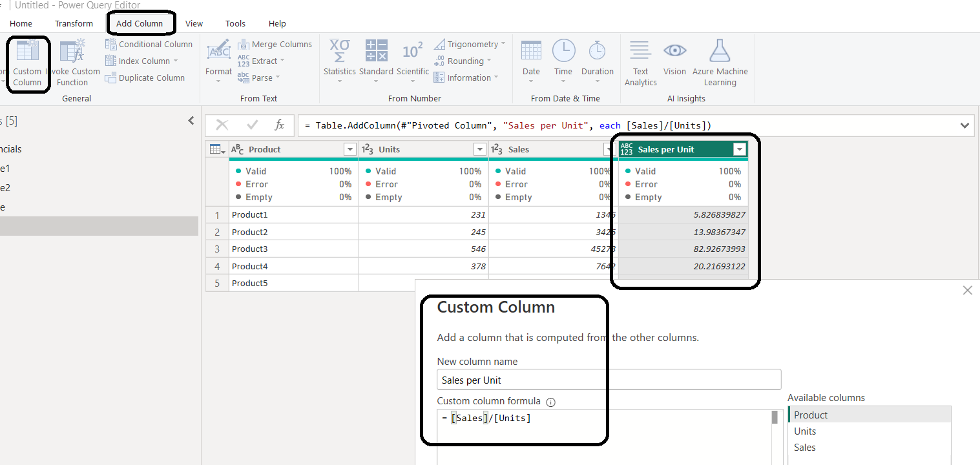980x465 pixels.
Task: Open Sales per Unit filter dropdown
Action: (740, 149)
